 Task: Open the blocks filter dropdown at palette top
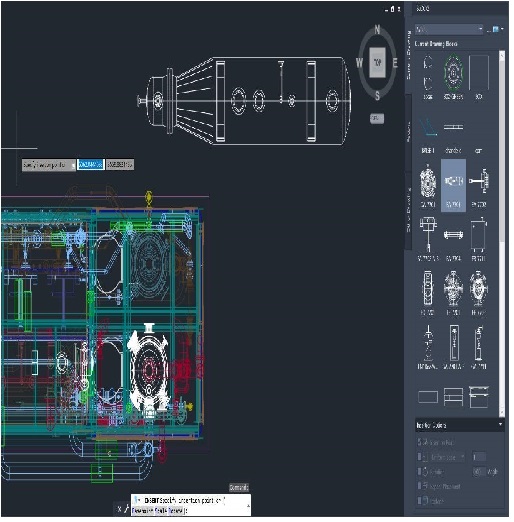[x=449, y=29]
